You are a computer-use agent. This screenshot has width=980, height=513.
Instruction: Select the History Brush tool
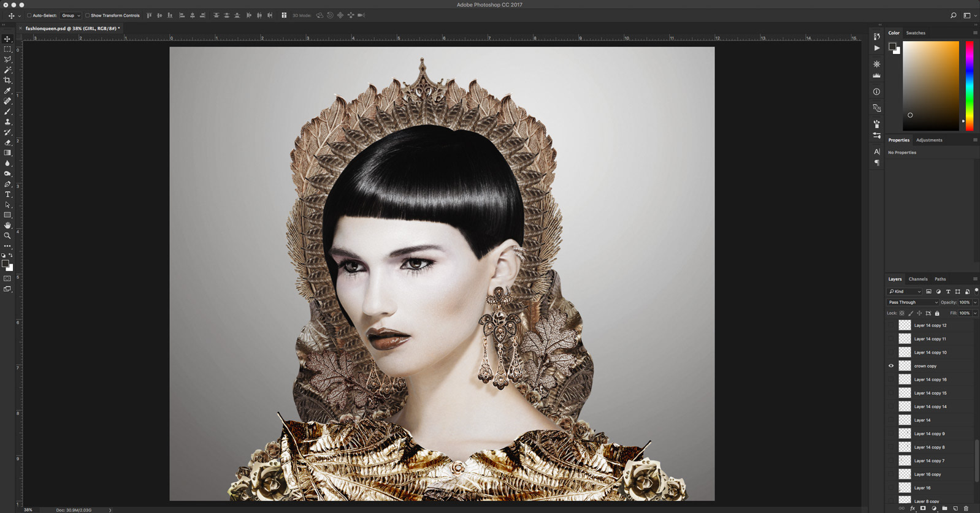pyautogui.click(x=7, y=132)
